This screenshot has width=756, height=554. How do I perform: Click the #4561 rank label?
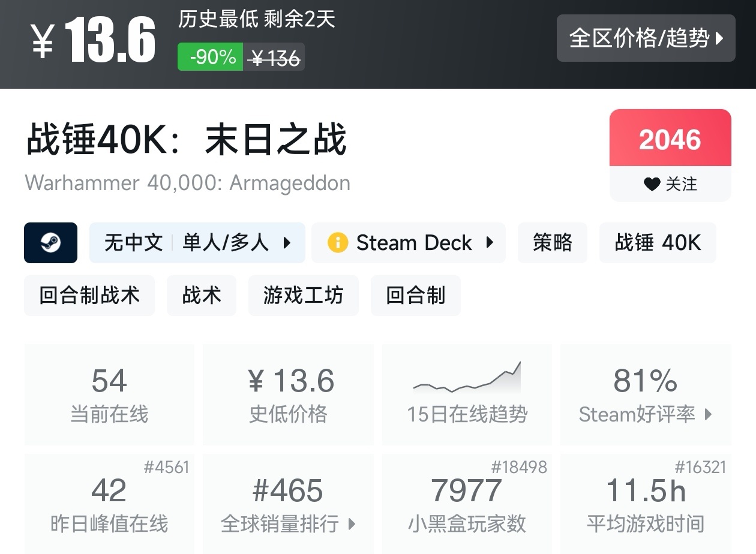[166, 468]
